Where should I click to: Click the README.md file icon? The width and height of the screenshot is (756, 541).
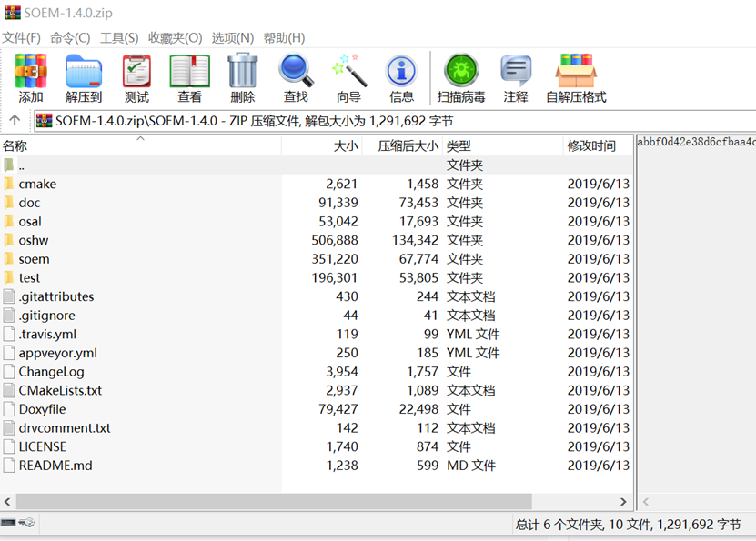9,466
